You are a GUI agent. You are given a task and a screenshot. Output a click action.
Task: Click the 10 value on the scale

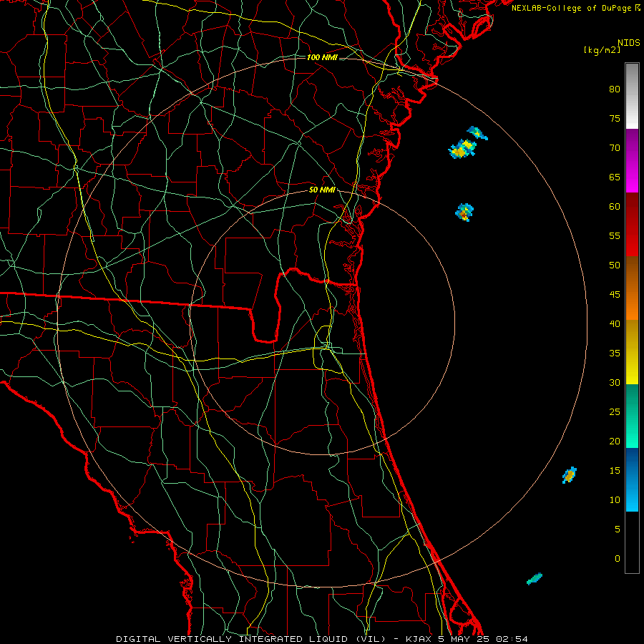(615, 500)
